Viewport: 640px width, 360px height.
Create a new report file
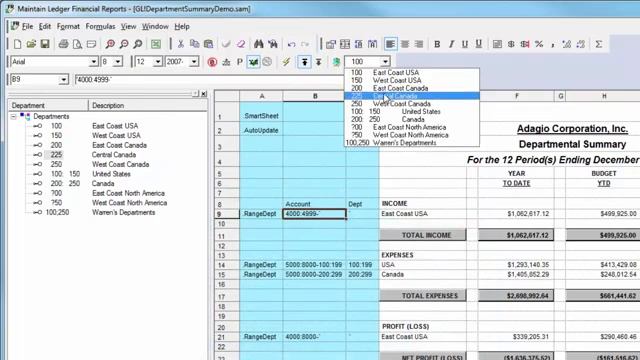tap(18, 44)
